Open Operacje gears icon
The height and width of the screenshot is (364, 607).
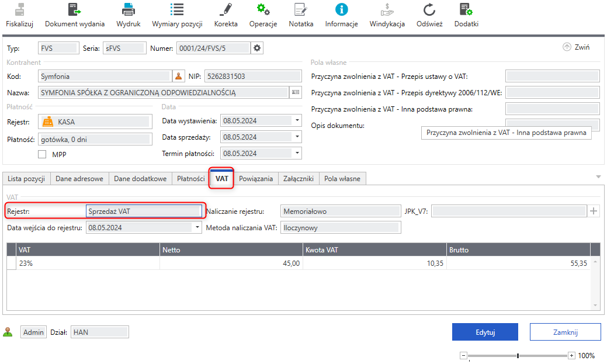263,11
